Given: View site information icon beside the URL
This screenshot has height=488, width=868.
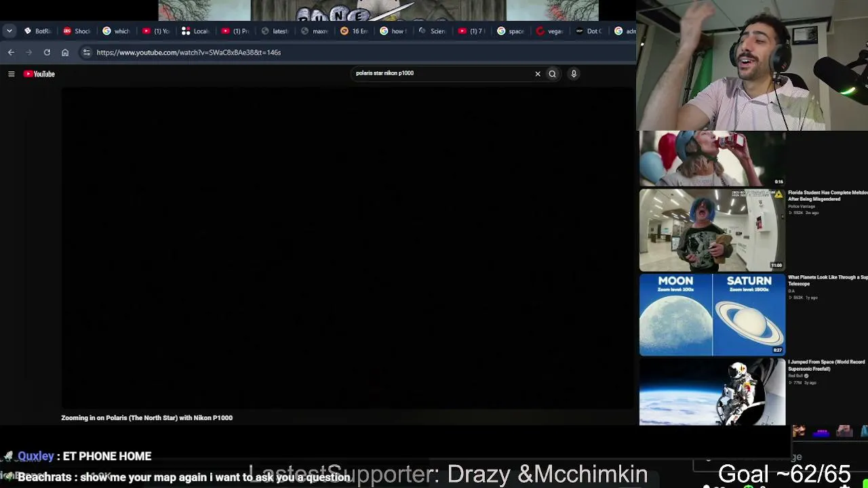Looking at the screenshot, I should (86, 52).
